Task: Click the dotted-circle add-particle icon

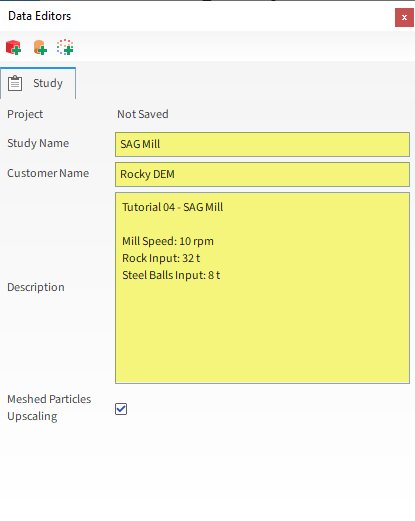Action: point(65,47)
